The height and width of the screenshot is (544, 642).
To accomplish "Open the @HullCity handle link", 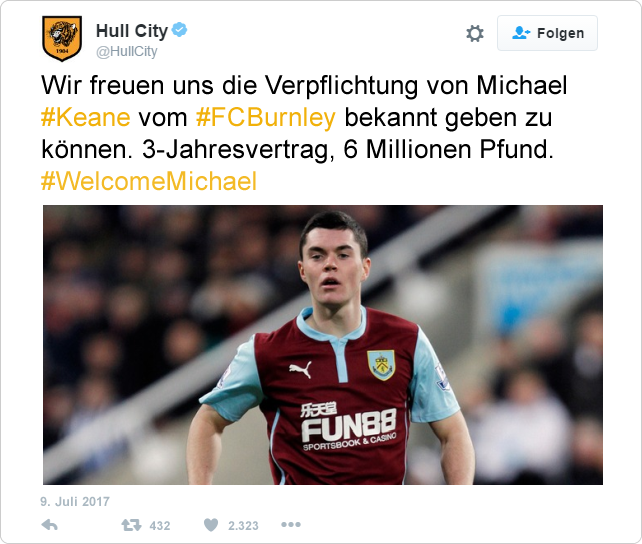I will [127, 52].
